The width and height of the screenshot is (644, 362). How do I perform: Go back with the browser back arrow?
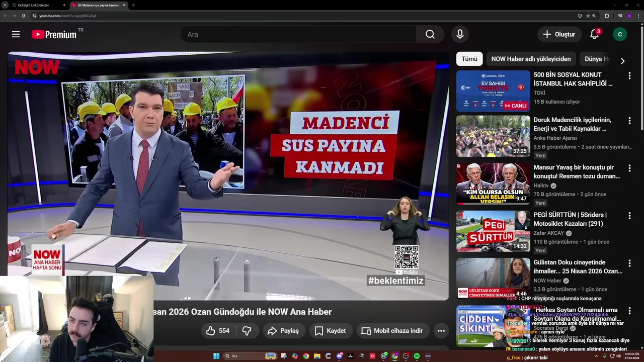[x=6, y=16]
